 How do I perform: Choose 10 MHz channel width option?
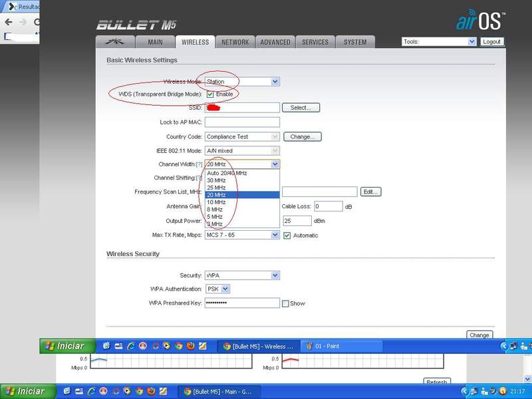(242, 202)
